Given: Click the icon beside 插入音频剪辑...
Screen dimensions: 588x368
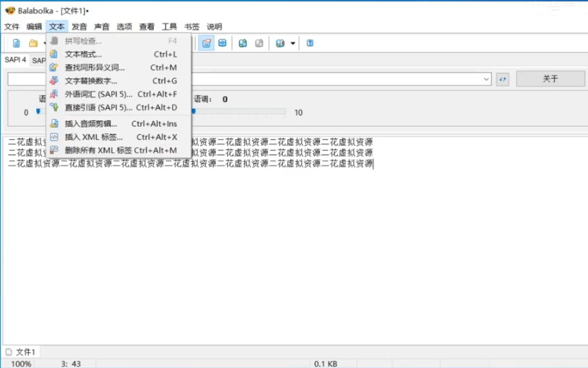Looking at the screenshot, I should coord(54,123).
